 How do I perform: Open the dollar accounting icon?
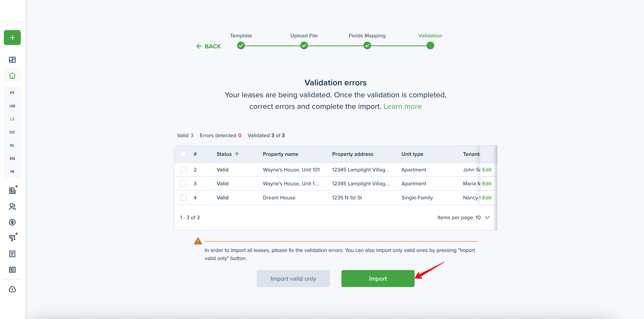tap(12, 222)
